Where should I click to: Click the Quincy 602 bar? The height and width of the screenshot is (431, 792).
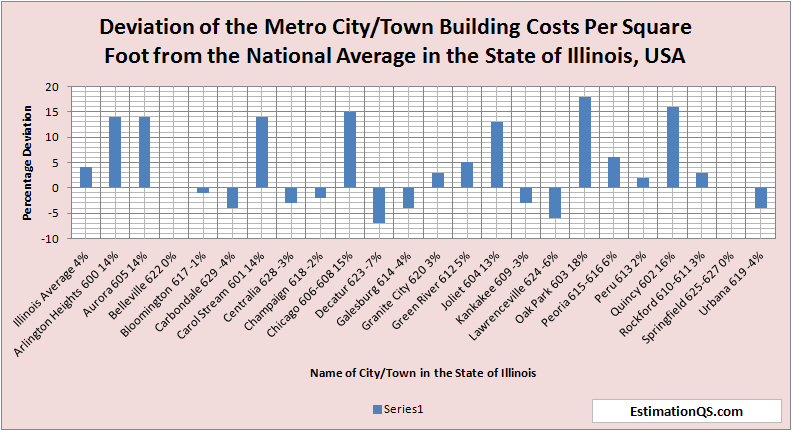pos(673,147)
